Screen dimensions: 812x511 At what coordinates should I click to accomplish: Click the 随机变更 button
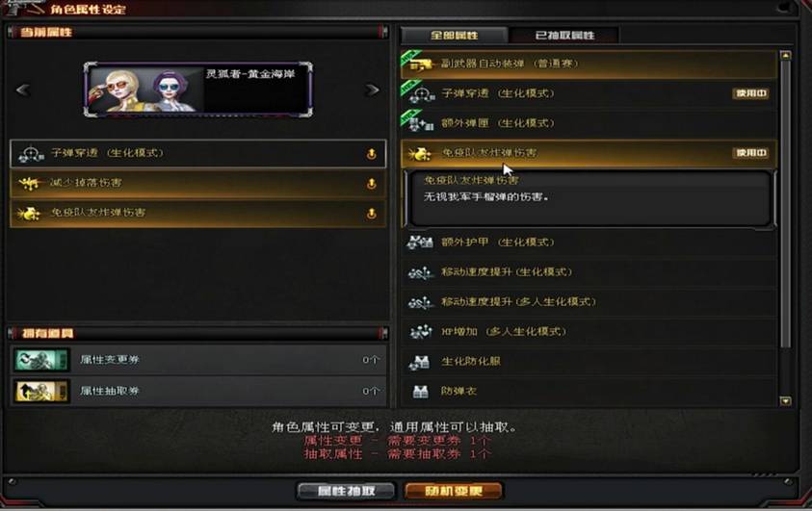pos(454,491)
